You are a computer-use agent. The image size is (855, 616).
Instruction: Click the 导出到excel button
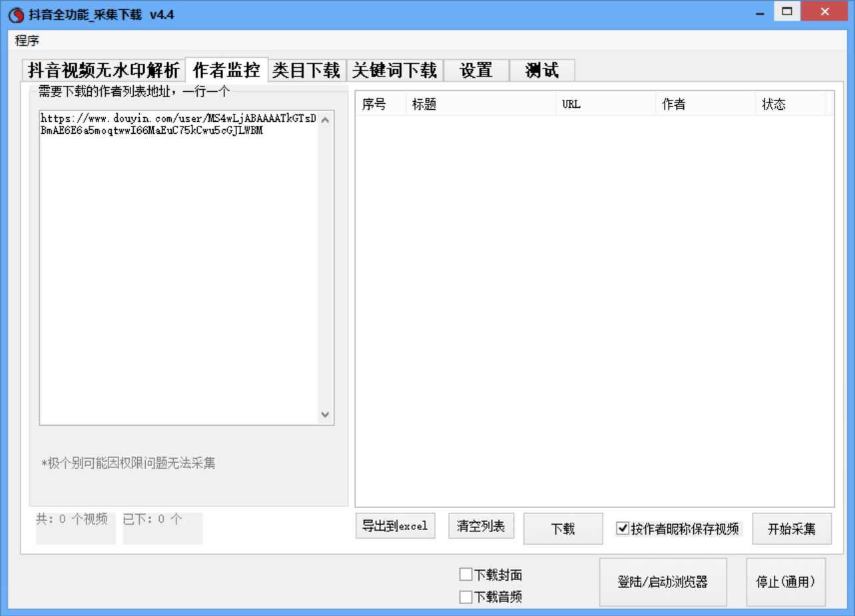click(x=396, y=526)
